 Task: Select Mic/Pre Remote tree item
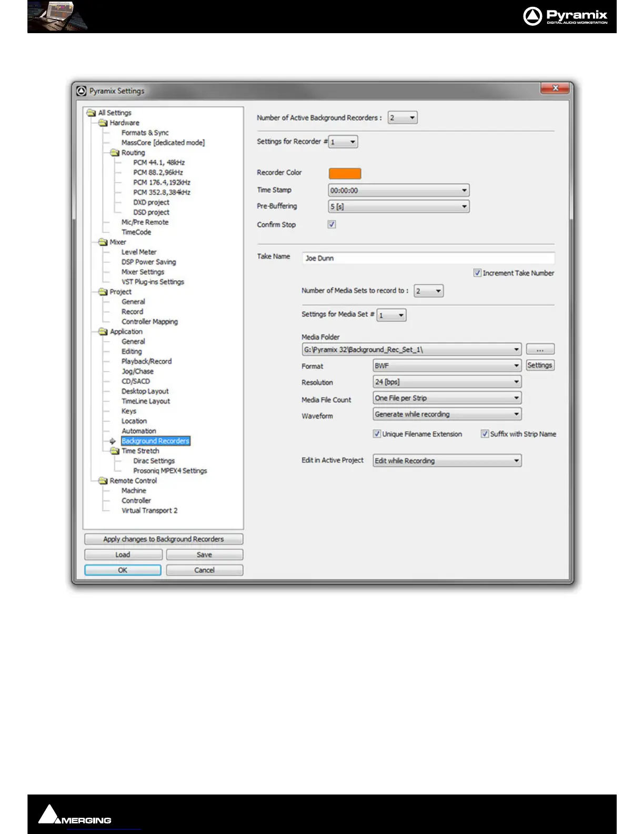point(145,222)
